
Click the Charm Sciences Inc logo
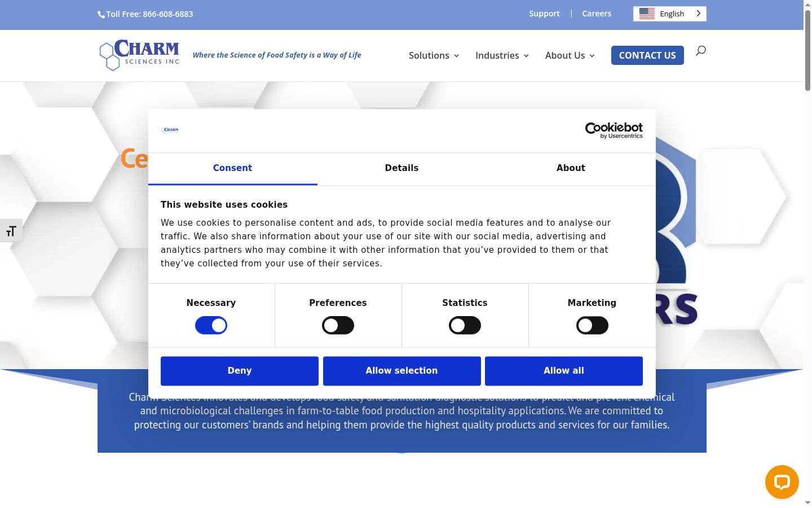[x=139, y=55]
